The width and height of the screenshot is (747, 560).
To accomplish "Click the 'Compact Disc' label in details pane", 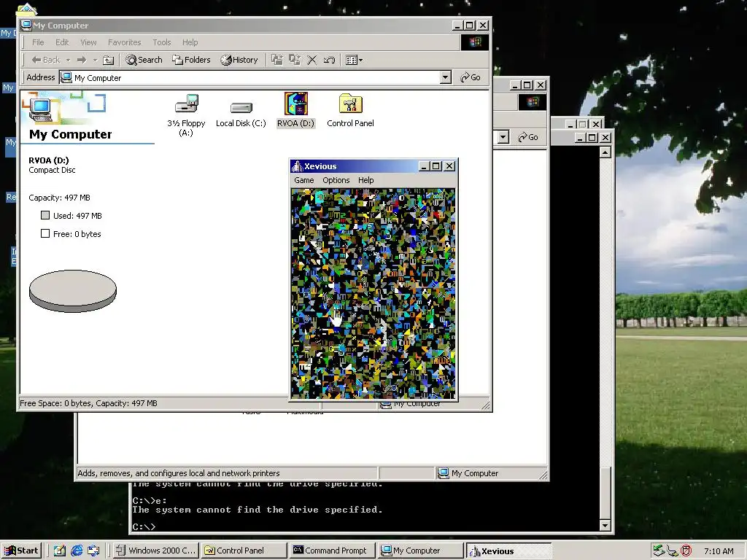I will (x=52, y=170).
